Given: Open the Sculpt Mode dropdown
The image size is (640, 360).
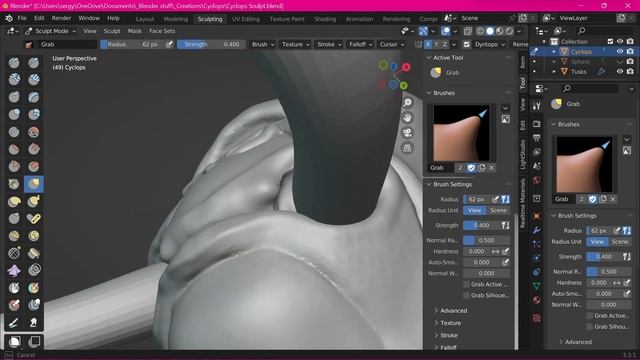Looking at the screenshot, I should (51, 31).
